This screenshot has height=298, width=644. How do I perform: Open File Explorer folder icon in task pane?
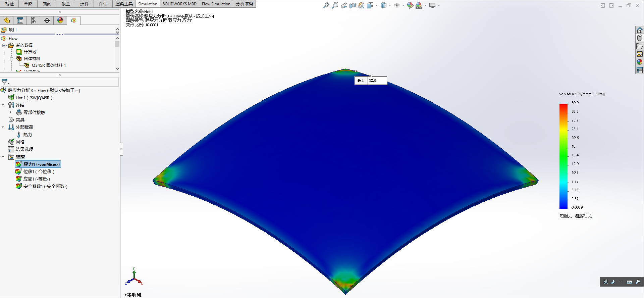[640, 46]
